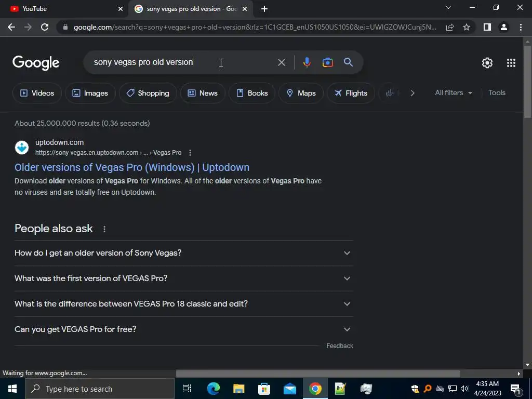Open the browser side panel icon
The image size is (532, 399).
point(487,27)
